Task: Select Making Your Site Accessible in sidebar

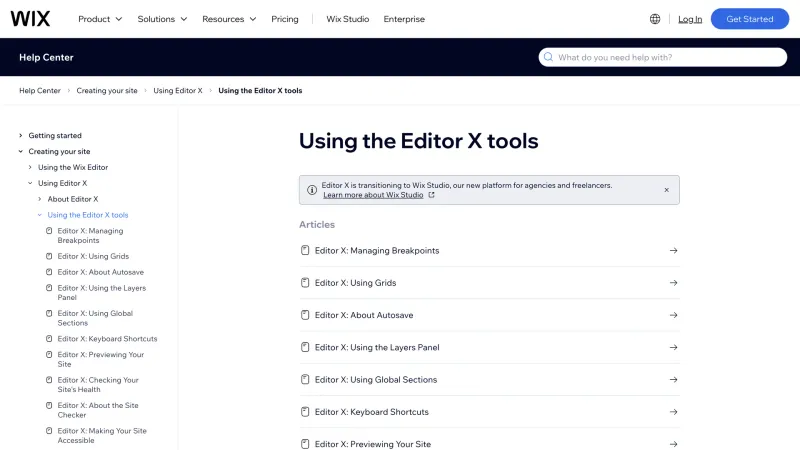Action: (x=102, y=435)
